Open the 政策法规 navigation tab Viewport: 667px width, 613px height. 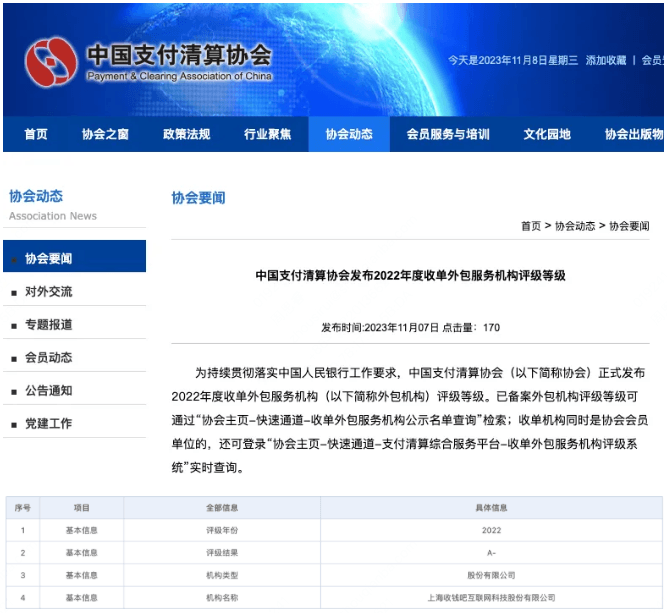click(186, 134)
